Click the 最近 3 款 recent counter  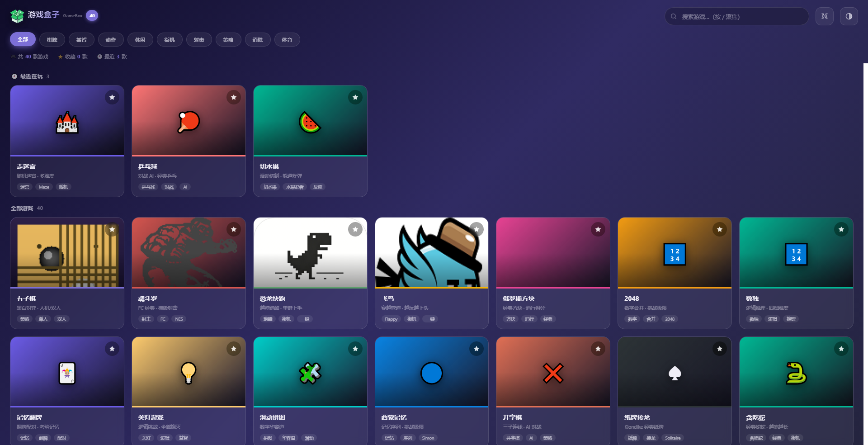pyautogui.click(x=112, y=57)
